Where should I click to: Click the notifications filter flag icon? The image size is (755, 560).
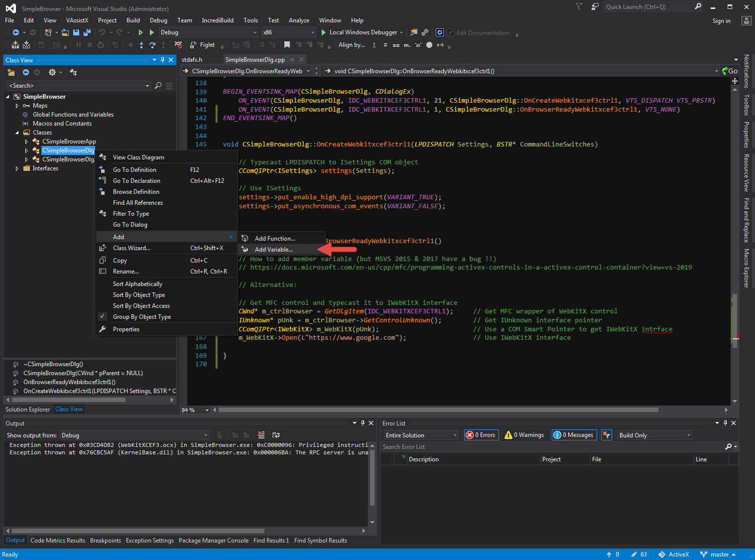[579, 7]
